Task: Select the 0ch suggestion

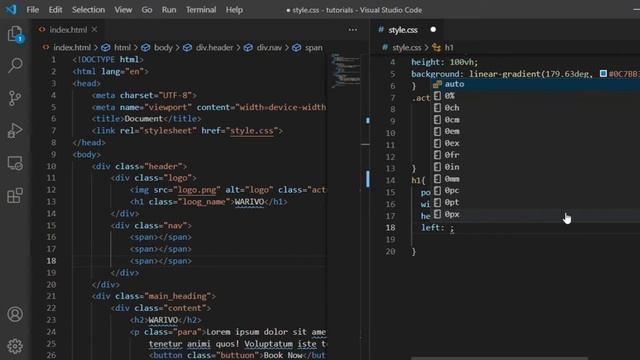Action: pyautogui.click(x=536, y=108)
